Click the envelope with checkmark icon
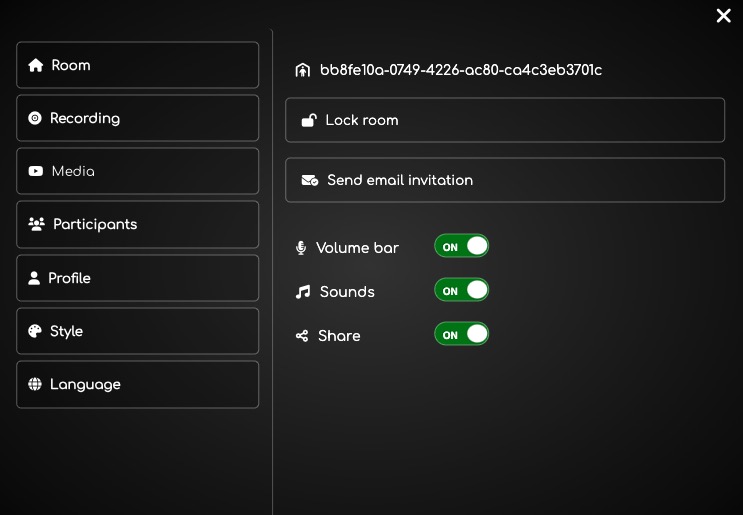This screenshot has height=515, width=743. [x=310, y=181]
